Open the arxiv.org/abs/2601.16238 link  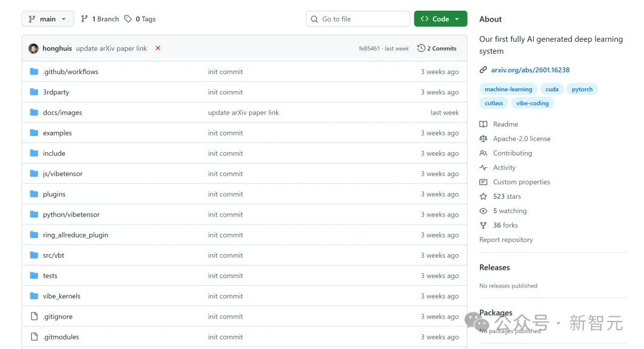tap(530, 69)
